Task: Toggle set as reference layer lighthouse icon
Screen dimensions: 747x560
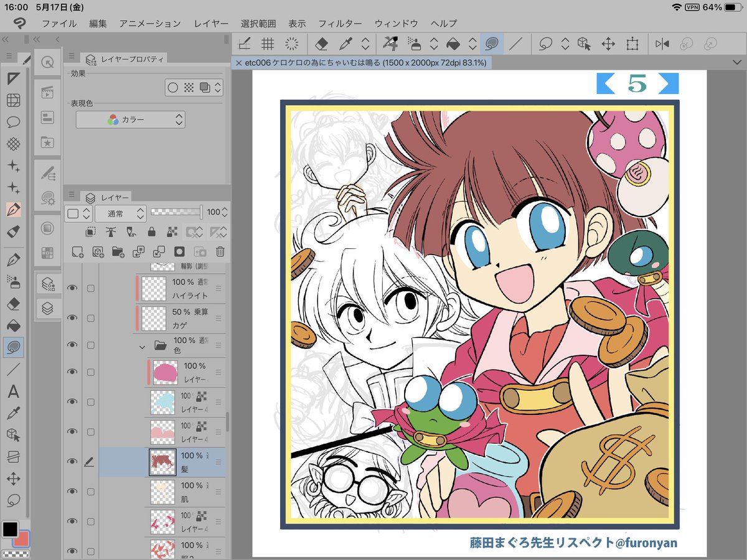Action: pos(111,232)
